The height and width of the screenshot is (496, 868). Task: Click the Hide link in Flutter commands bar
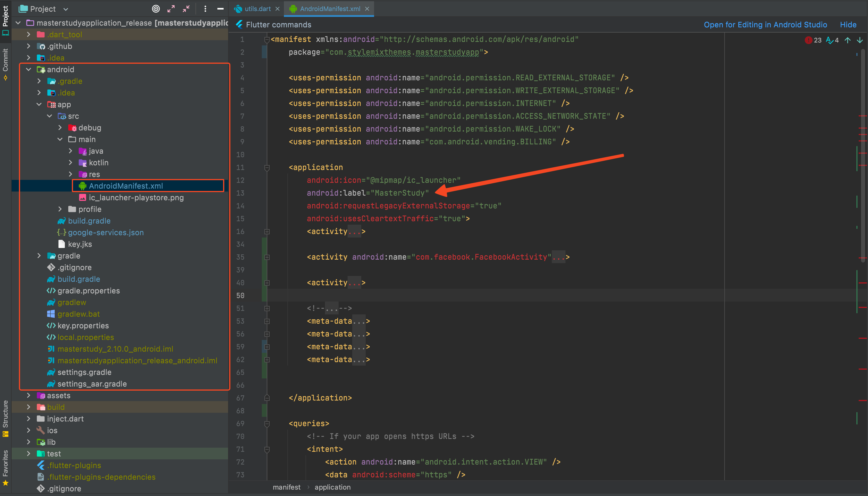[848, 24]
